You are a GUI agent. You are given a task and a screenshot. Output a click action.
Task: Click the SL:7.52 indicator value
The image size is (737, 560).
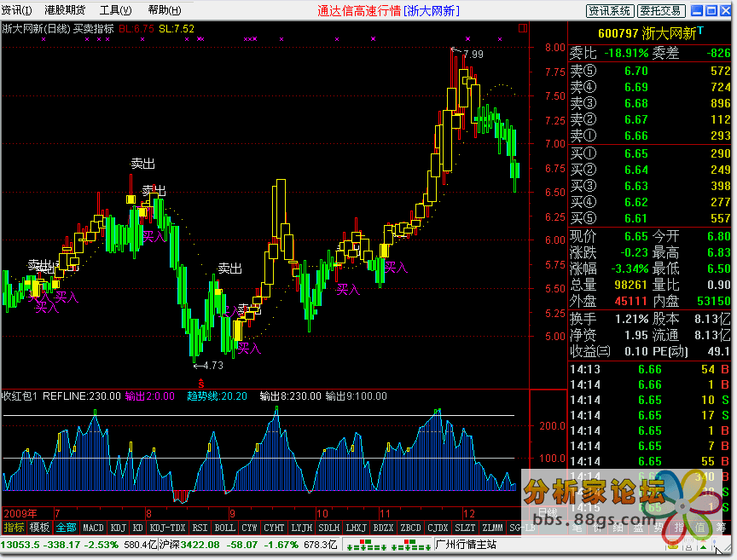click(177, 29)
